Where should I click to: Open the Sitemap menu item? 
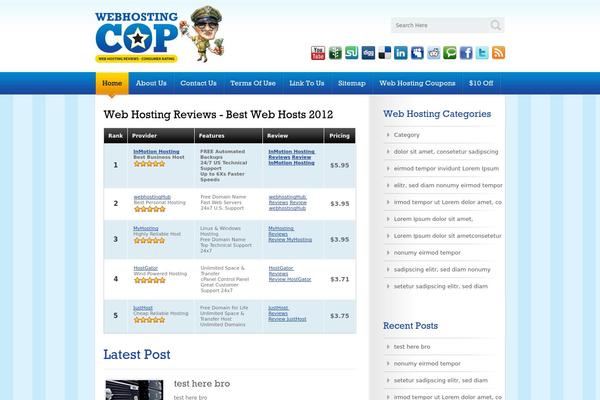[352, 83]
